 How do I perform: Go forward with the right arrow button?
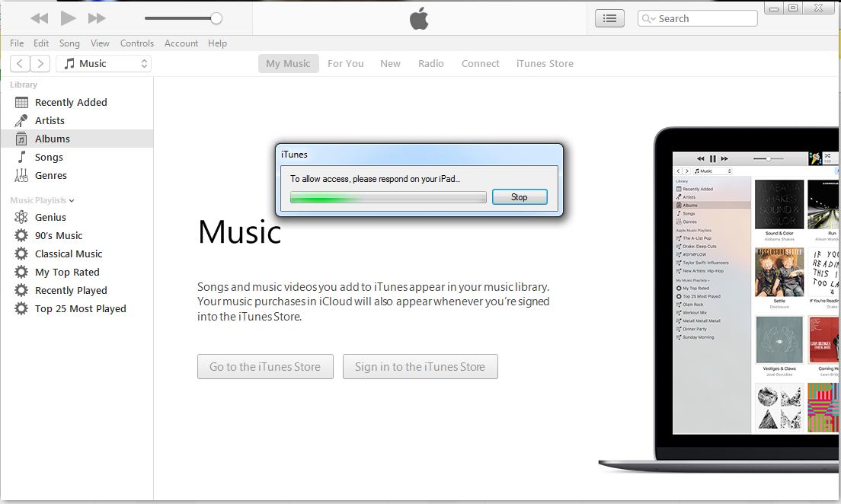(x=40, y=63)
